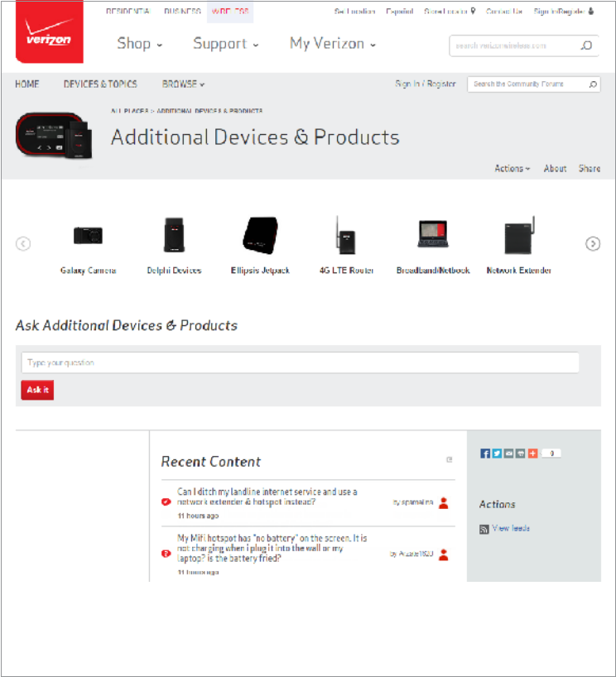
Task: Open the Actions dropdown in the header
Action: [x=513, y=168]
